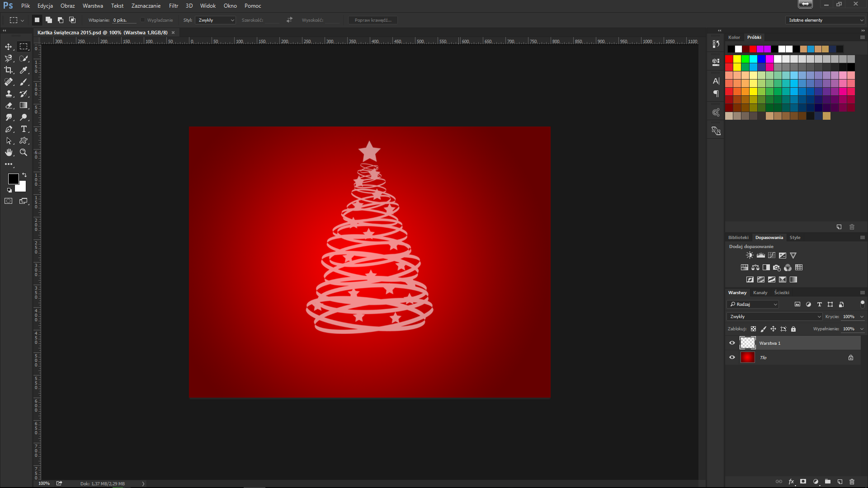Select the Crop tool

[x=9, y=70]
